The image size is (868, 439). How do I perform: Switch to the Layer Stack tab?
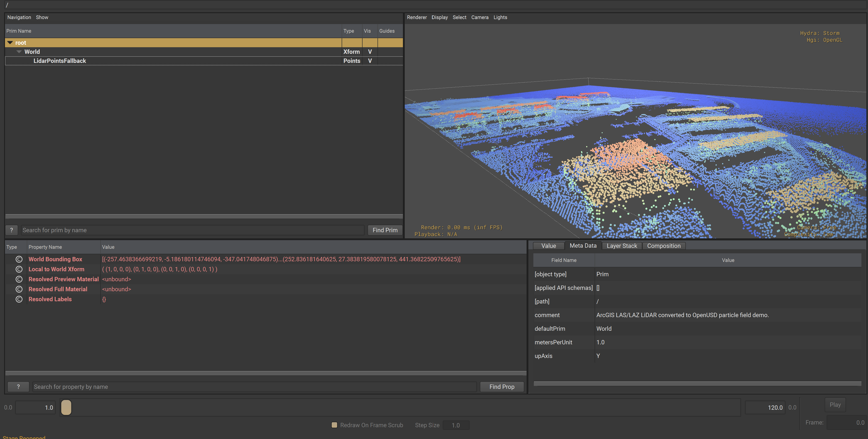tap(622, 246)
